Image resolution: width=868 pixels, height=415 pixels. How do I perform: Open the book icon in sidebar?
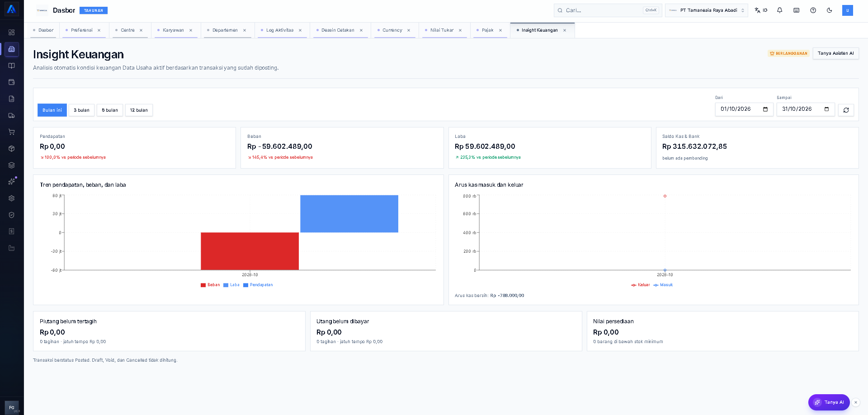tap(12, 66)
